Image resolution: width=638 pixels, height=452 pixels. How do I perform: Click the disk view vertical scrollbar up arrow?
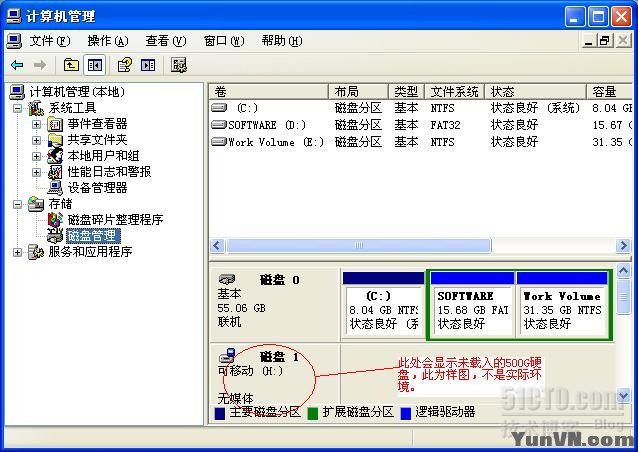coord(624,271)
